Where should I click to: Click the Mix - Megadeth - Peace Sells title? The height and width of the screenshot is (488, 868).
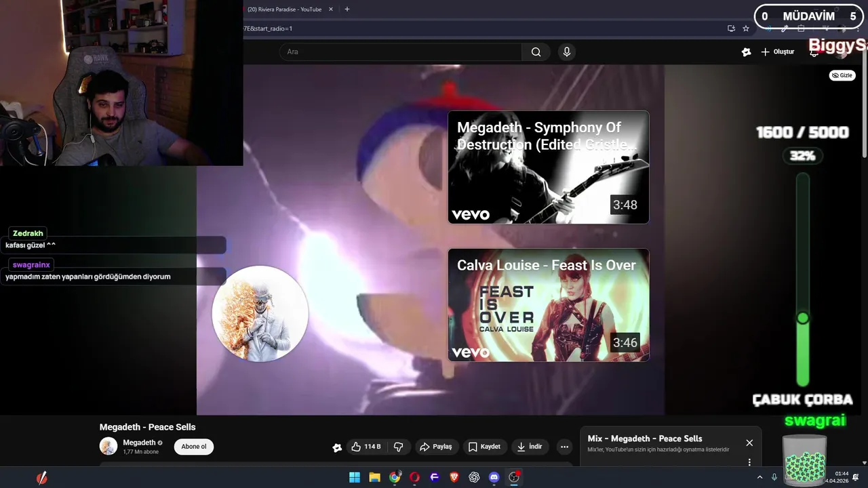pos(645,439)
